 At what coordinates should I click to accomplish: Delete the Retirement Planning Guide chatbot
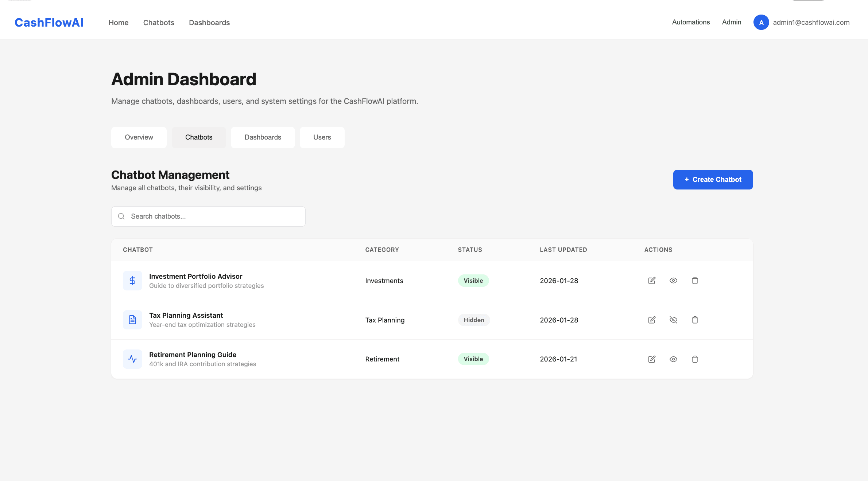click(x=695, y=359)
